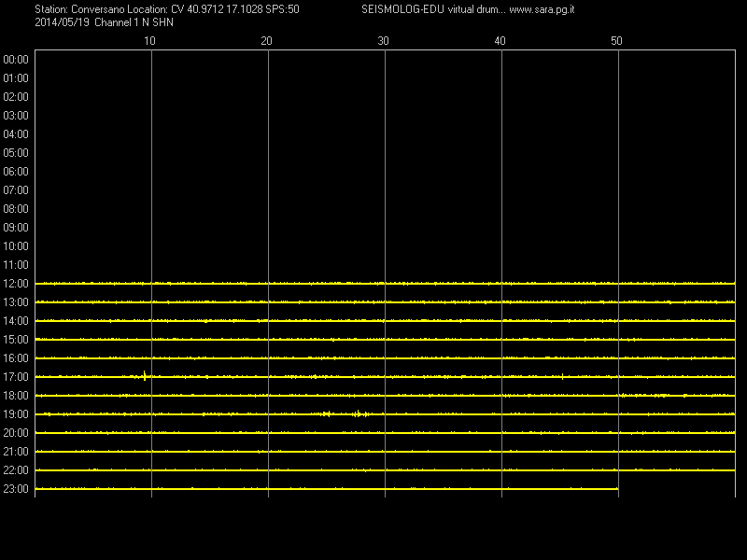Image resolution: width=747 pixels, height=560 pixels.
Task: Click the 21:00 hour label
Action: (x=16, y=452)
